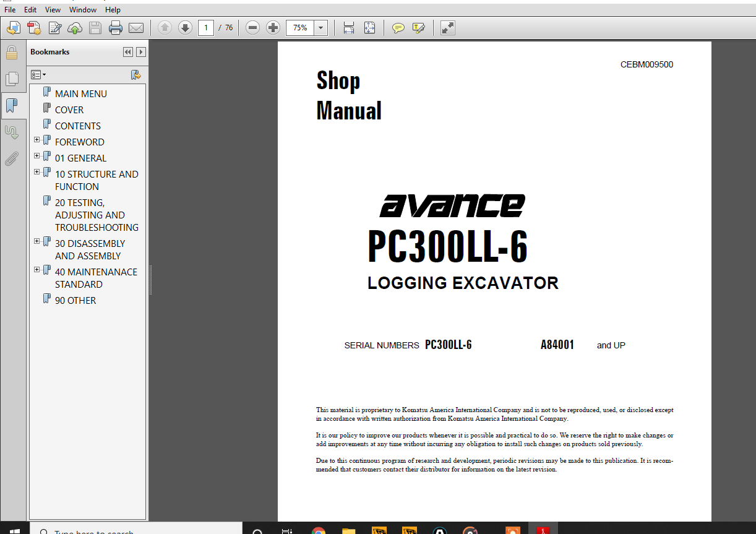
Task: Click the Create PDF toolbar icon
Action: [x=34, y=28]
